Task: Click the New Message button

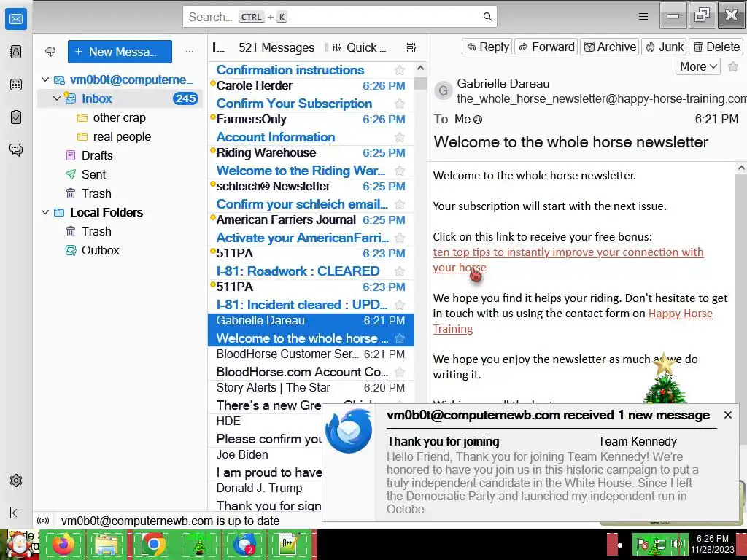Action: click(x=120, y=52)
